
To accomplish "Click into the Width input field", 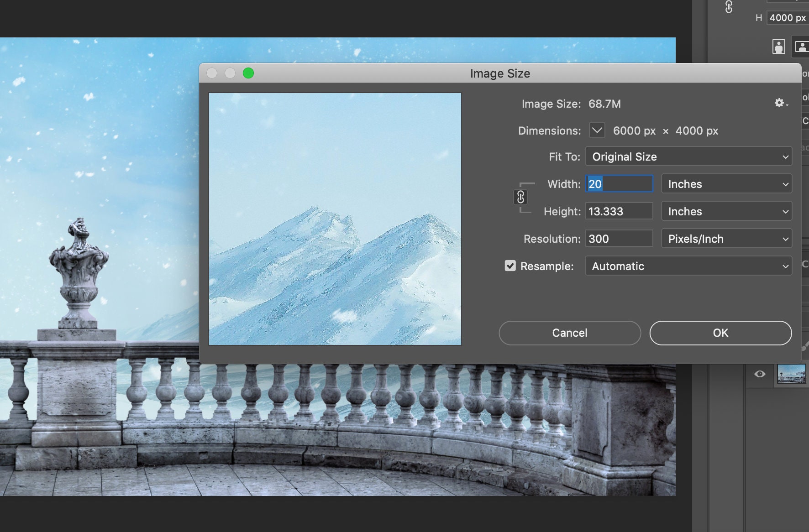I will pyautogui.click(x=619, y=184).
